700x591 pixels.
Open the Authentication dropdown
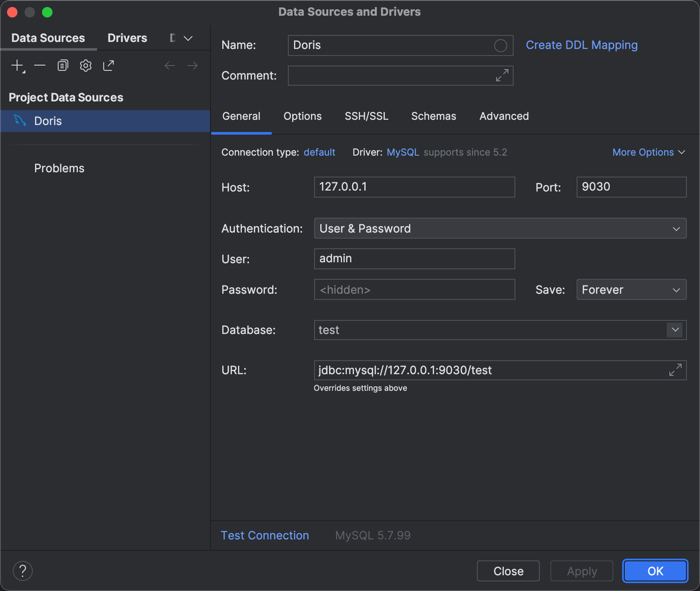pyautogui.click(x=676, y=228)
